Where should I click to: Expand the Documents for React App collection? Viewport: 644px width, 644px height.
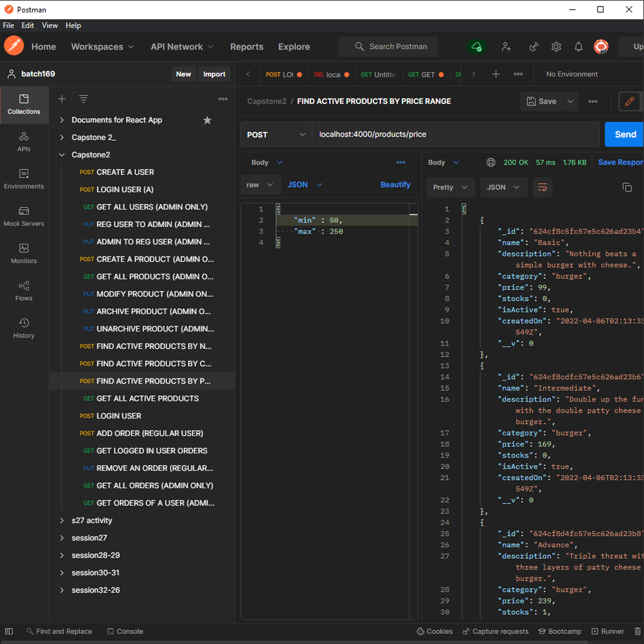61,120
